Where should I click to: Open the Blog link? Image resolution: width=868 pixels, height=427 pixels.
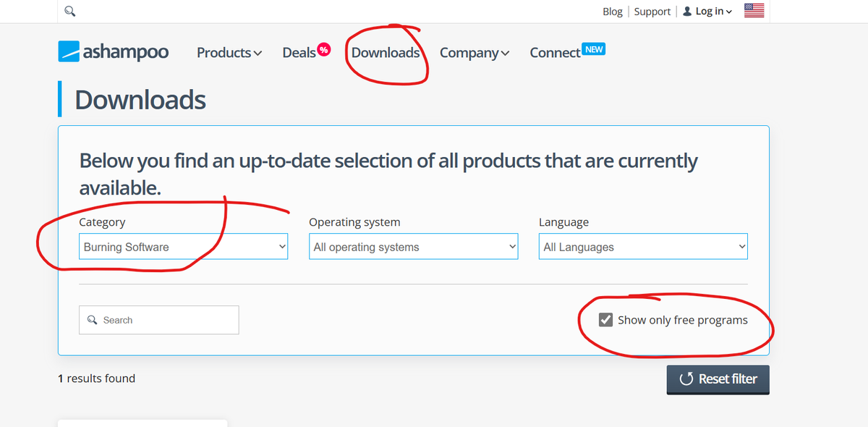tap(612, 12)
